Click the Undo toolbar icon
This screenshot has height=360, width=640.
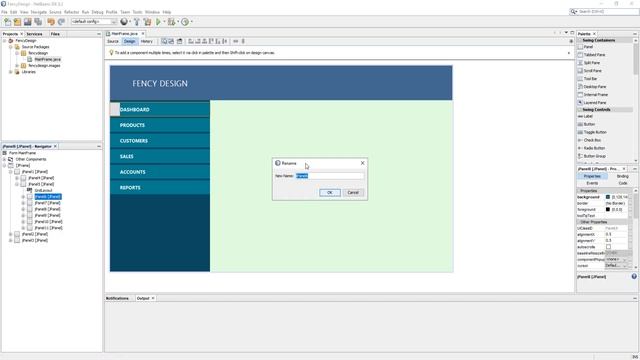click(51, 22)
